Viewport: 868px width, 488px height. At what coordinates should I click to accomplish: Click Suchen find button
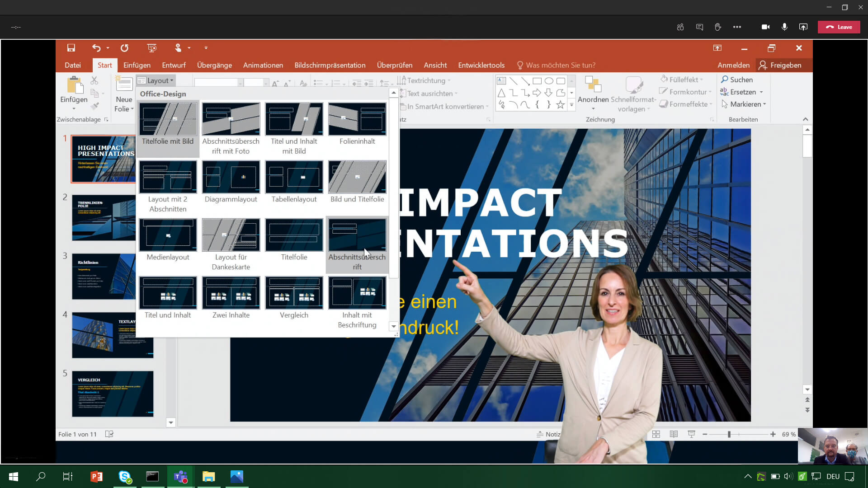pyautogui.click(x=737, y=80)
